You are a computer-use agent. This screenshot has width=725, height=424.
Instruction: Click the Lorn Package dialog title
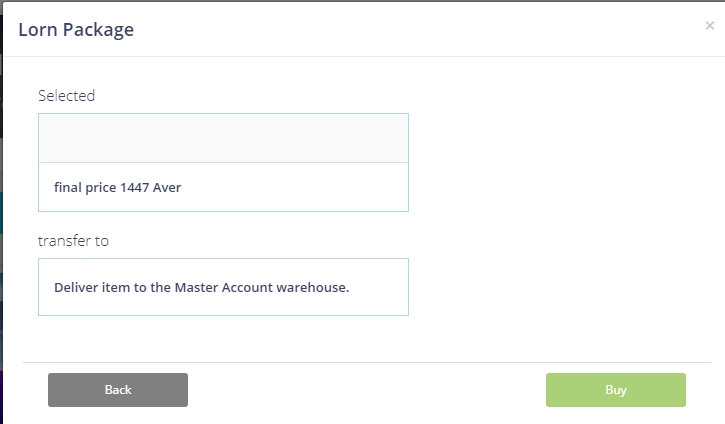point(76,29)
